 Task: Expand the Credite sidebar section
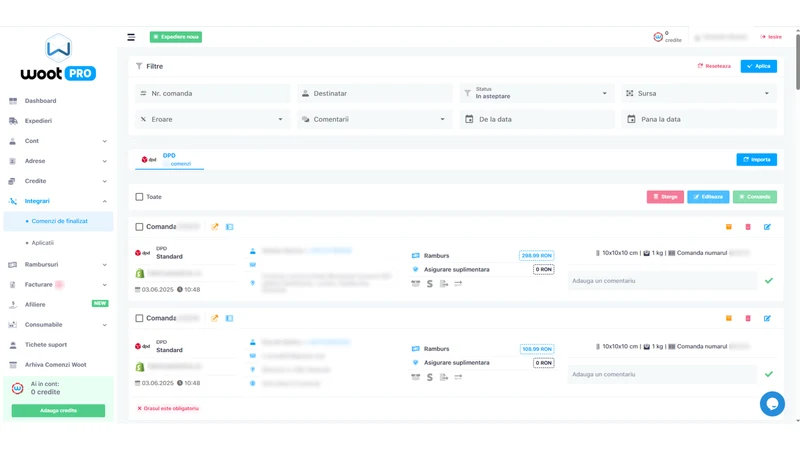coord(58,181)
